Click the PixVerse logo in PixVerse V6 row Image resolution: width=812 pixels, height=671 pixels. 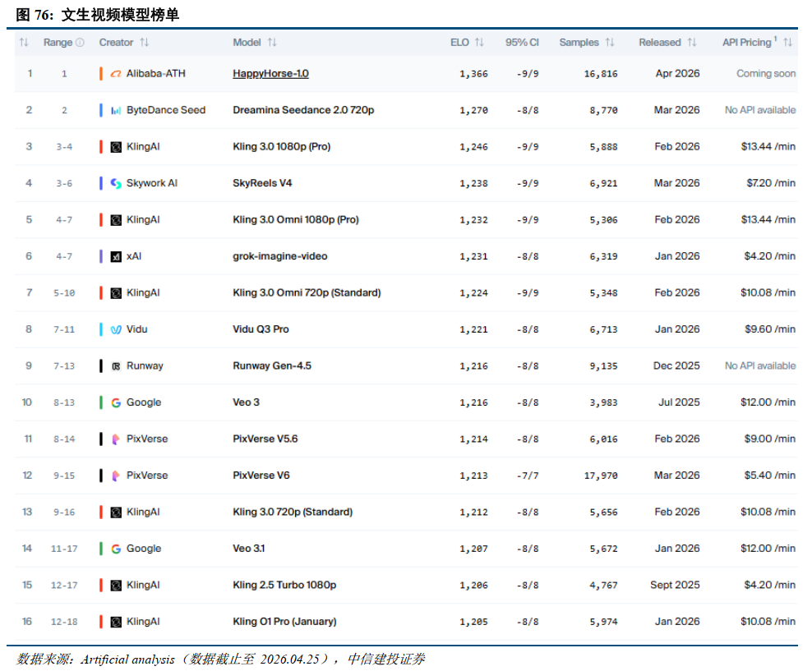point(116,476)
